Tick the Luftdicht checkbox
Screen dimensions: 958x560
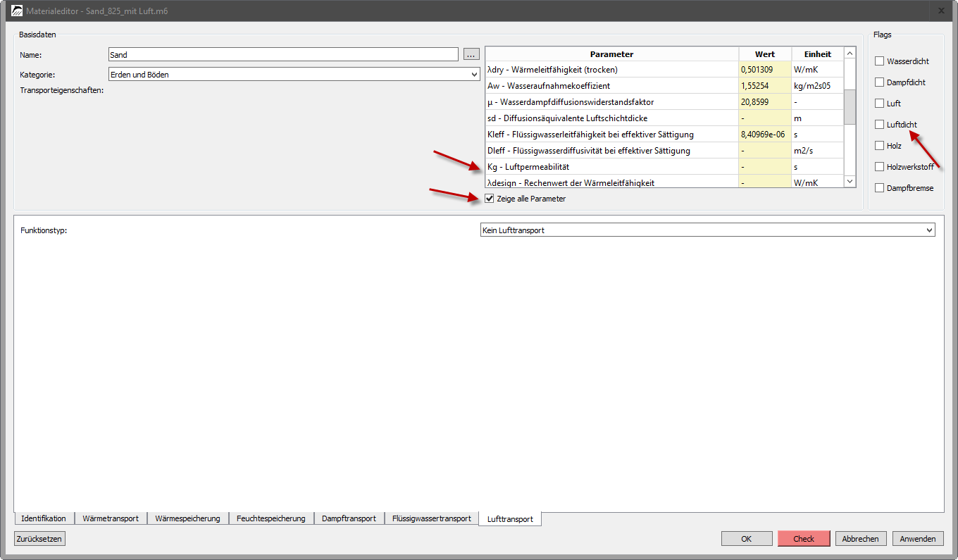(879, 125)
